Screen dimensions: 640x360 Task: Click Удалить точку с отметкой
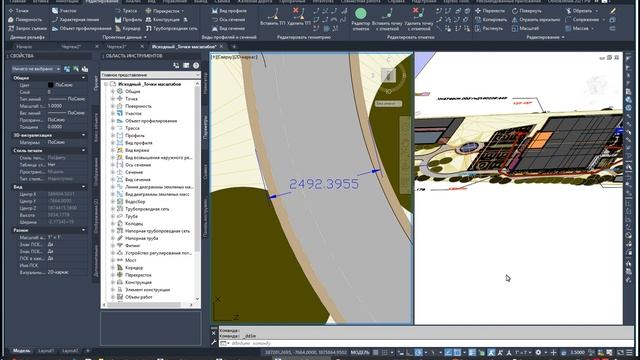(x=418, y=19)
